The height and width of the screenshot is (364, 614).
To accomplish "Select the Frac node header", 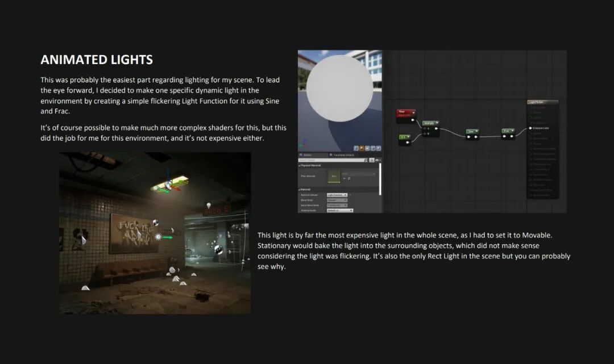I will click(x=508, y=131).
